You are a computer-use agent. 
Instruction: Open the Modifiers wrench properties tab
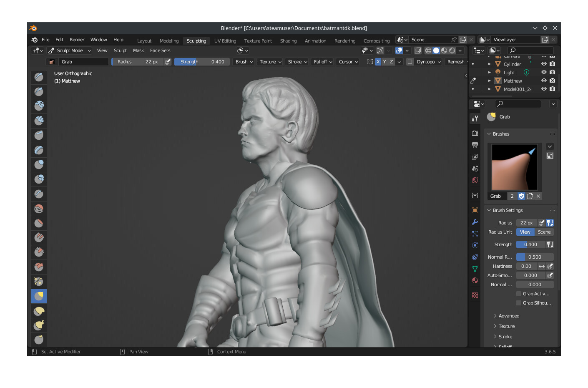[475, 222]
